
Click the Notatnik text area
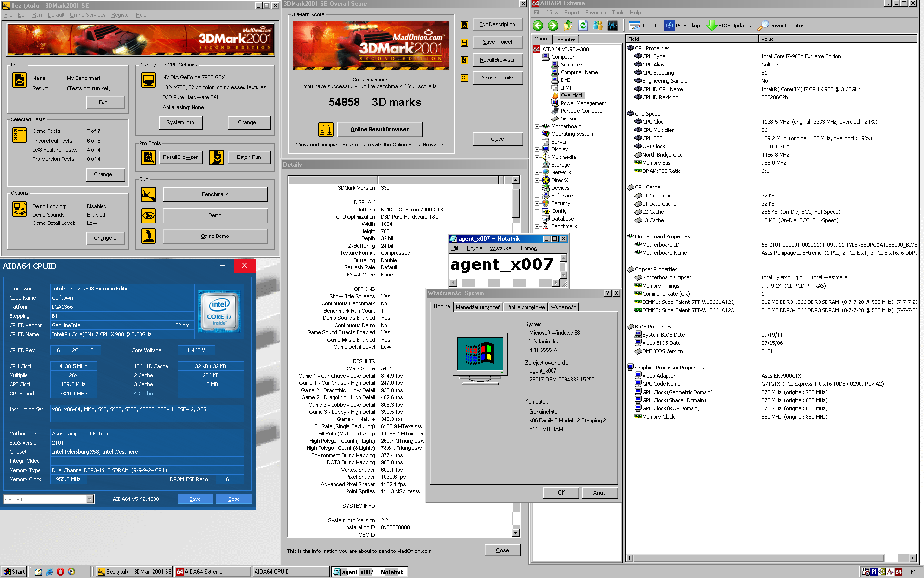click(504, 267)
